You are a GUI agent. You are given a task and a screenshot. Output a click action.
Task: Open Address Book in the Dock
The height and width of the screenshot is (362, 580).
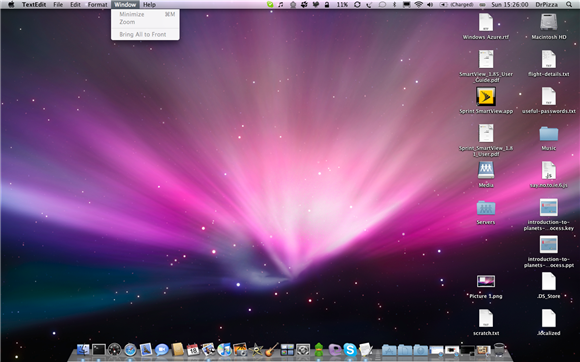pyautogui.click(x=178, y=349)
